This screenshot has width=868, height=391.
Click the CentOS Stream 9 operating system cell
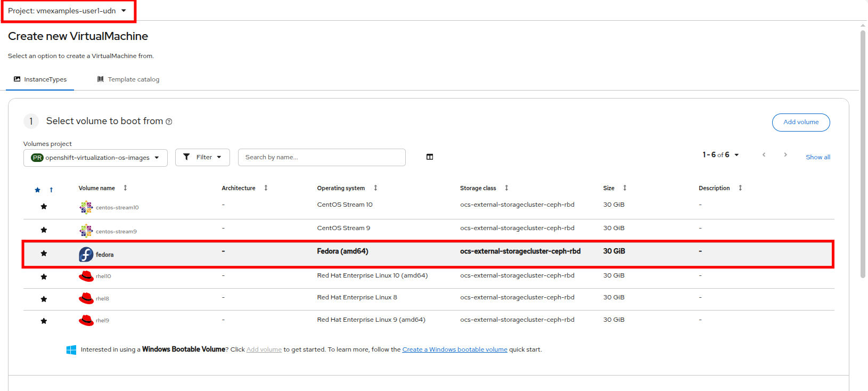[x=343, y=228]
